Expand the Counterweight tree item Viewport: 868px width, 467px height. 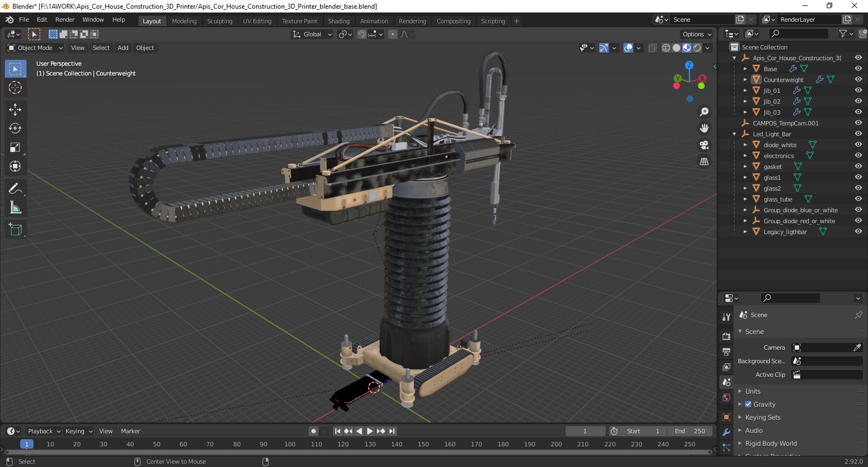tap(745, 80)
